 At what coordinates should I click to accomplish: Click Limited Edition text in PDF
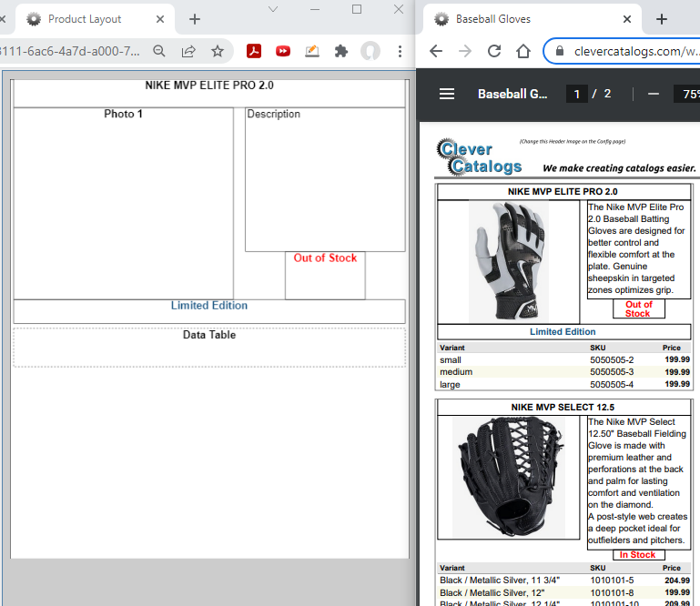pos(563,331)
